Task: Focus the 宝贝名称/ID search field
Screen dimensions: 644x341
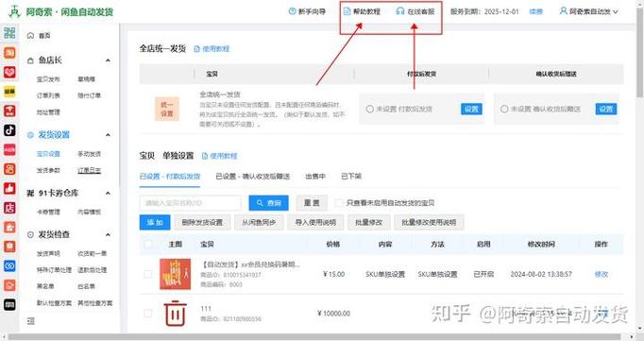Action: [190, 203]
